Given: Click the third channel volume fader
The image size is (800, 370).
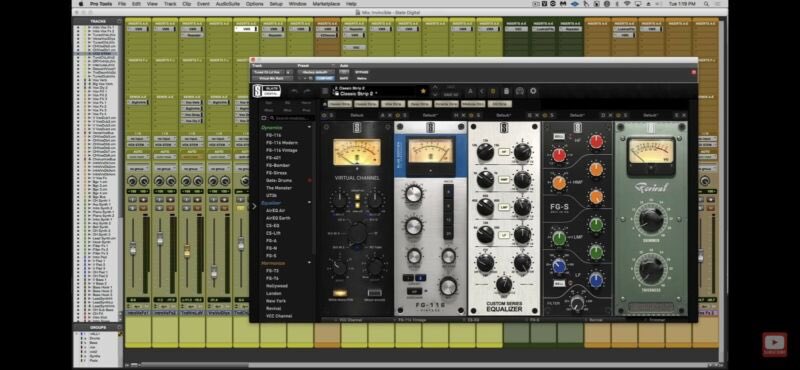Looking at the screenshot, I should point(187,251).
